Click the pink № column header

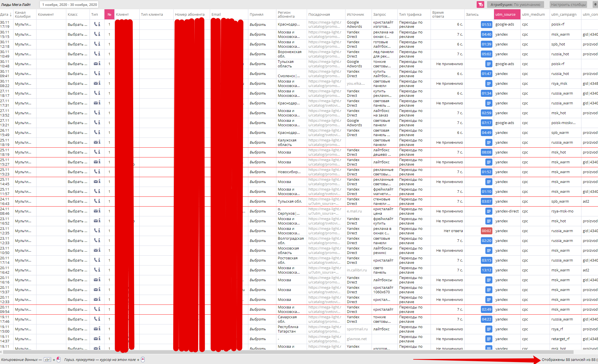109,14
